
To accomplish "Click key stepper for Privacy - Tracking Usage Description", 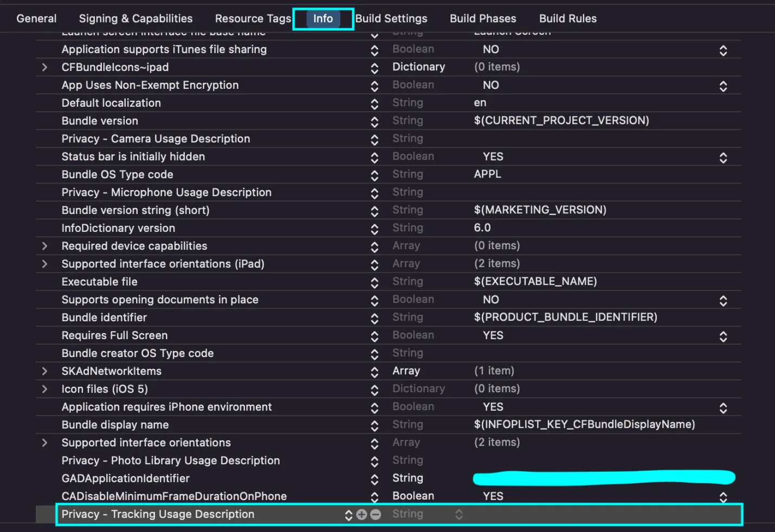I will point(348,515).
